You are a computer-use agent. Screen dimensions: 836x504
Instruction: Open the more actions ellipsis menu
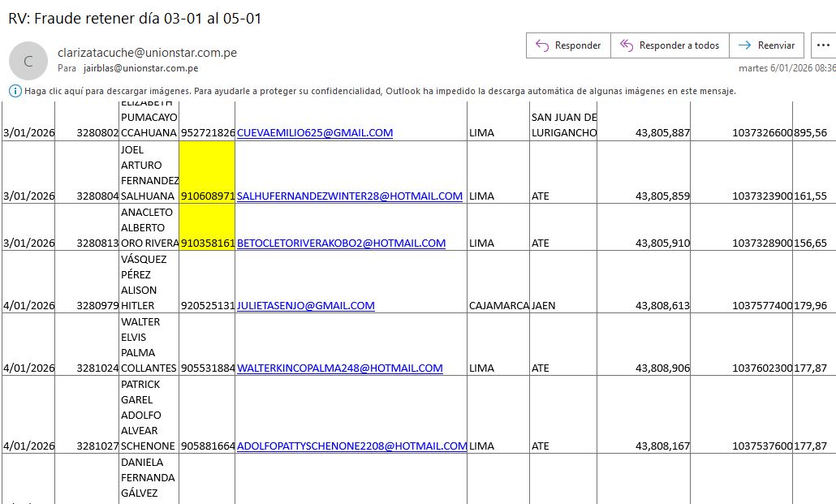click(823, 45)
